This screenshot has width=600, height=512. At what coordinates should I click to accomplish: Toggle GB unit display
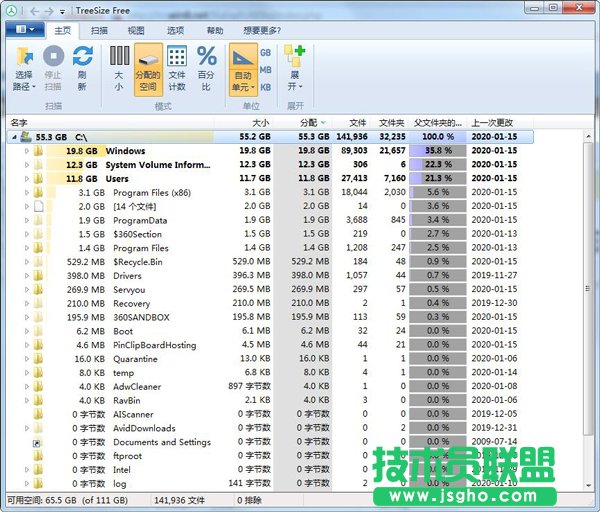pyautogui.click(x=266, y=52)
